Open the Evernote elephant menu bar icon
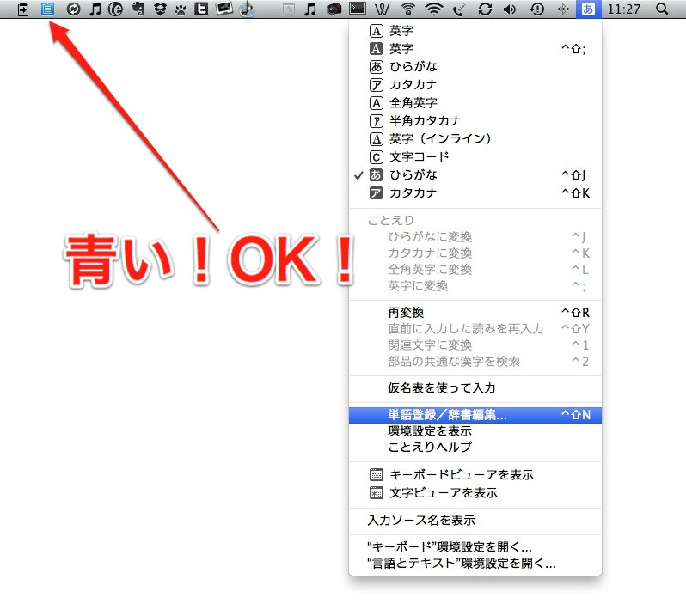The height and width of the screenshot is (616, 686). tap(137, 9)
